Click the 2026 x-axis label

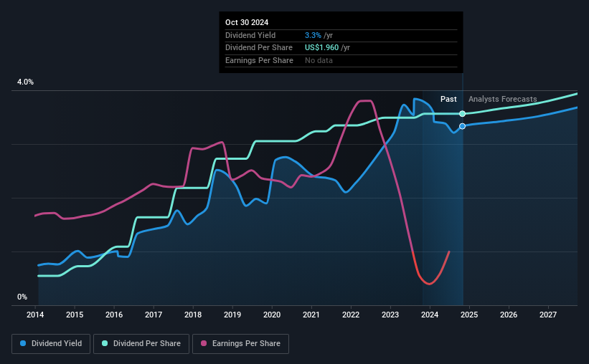pos(509,315)
